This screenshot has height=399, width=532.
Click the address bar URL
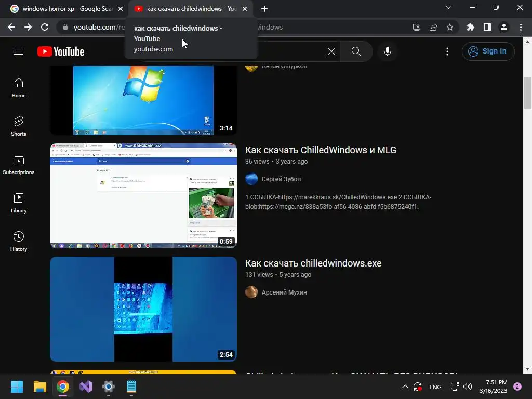point(99,27)
